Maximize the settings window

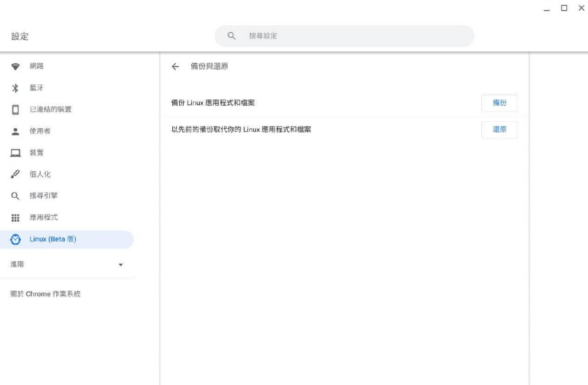tap(564, 8)
